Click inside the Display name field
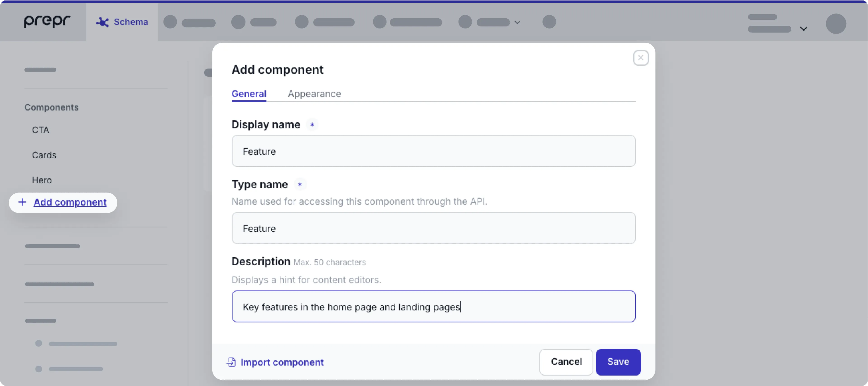Viewport: 868px width, 386px height. tap(433, 151)
